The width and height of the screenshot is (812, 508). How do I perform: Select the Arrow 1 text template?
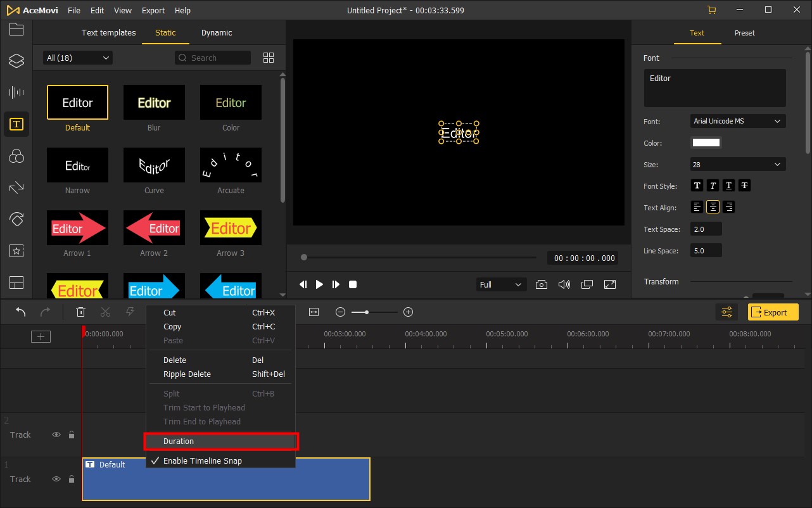tap(77, 228)
